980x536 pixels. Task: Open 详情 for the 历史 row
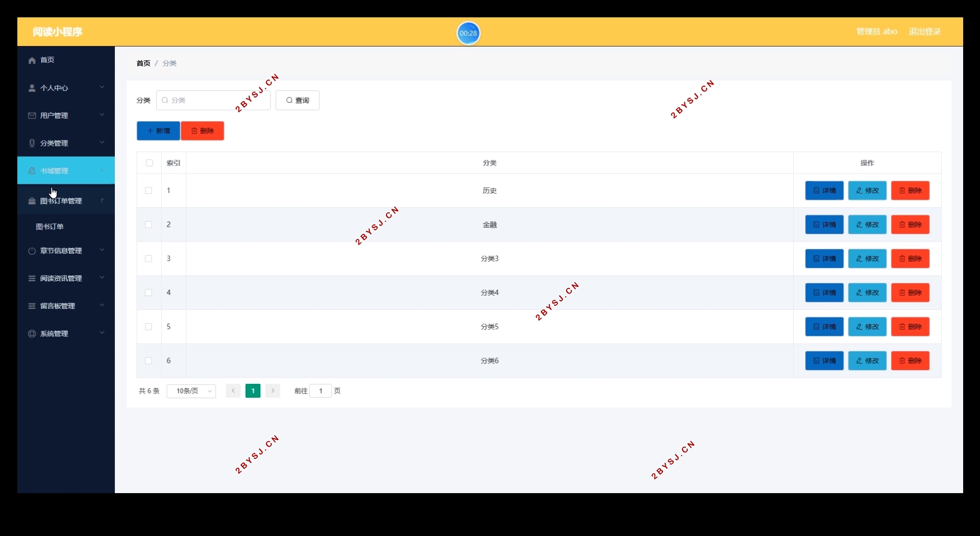coord(824,190)
